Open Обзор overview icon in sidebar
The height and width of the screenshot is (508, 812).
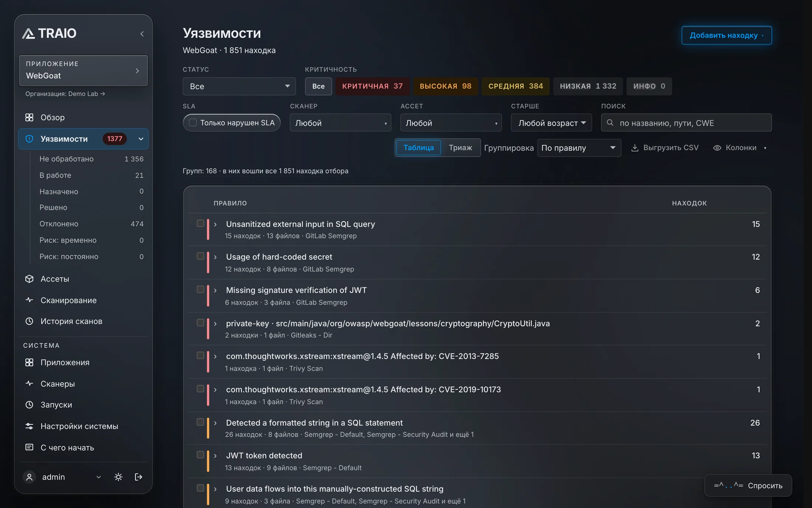[29, 117]
